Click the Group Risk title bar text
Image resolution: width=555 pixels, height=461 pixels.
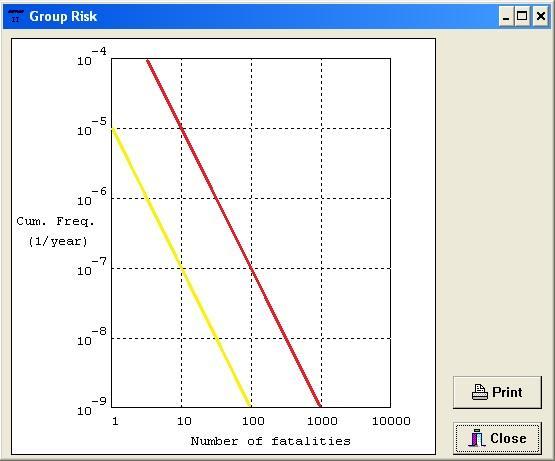pyautogui.click(x=63, y=17)
